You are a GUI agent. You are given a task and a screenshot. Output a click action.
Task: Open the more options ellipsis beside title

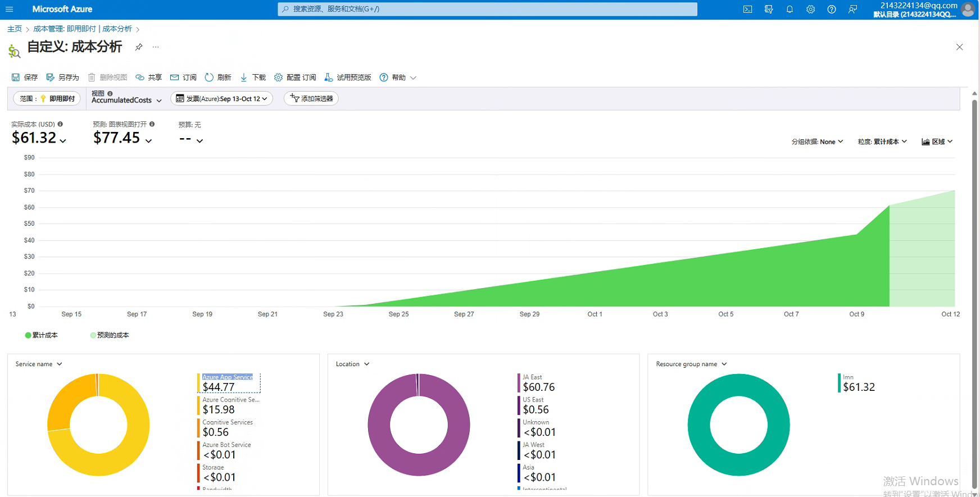click(156, 47)
